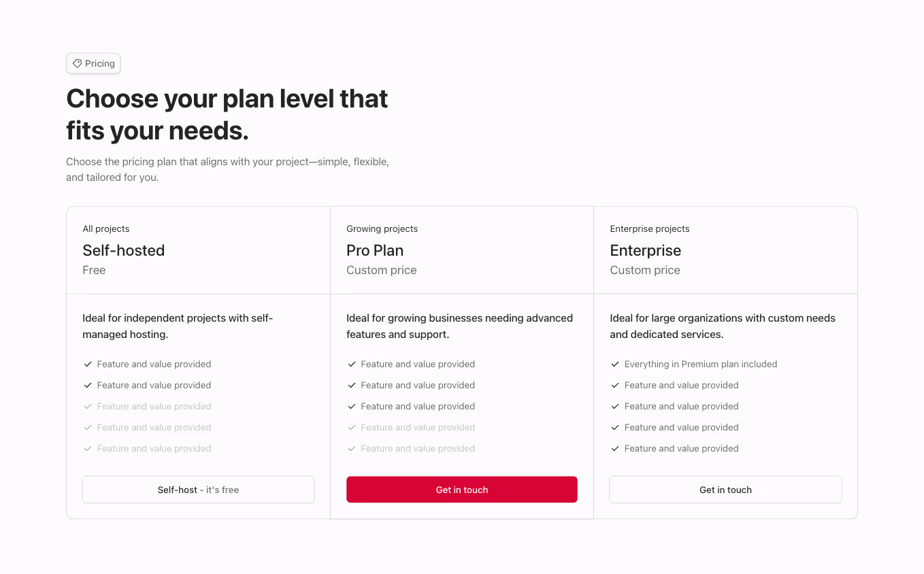This screenshot has height=574, width=924.
Task: Click the tag icon in the Pricing badge
Action: click(x=77, y=63)
